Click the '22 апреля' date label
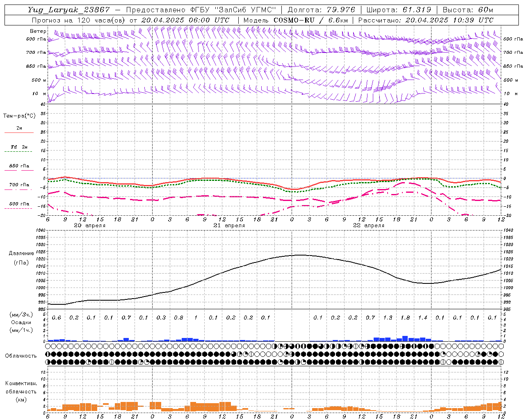Viewport: 525px width, 420px height. 368,226
